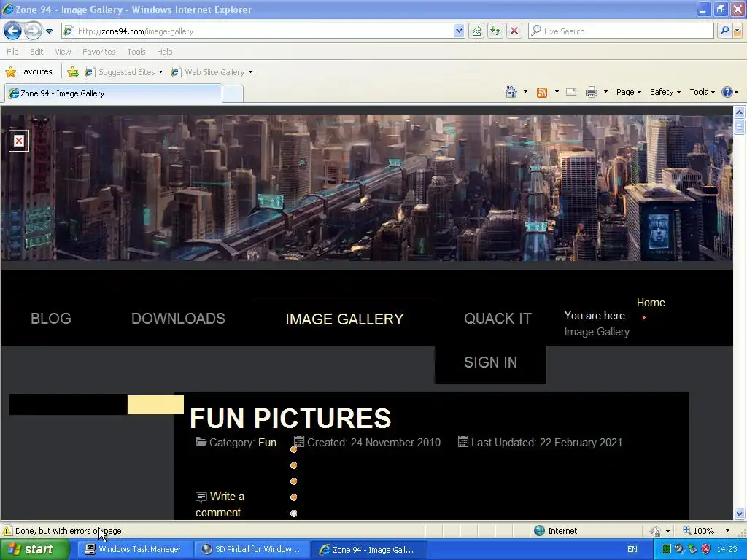Expand the zoom level dropdown arrow

coord(727,531)
